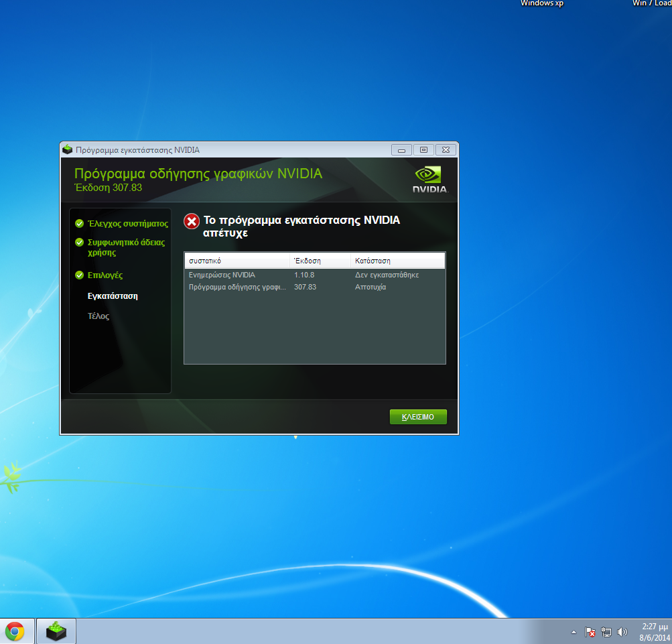Select the Εγκατάσταση step
Screen dimensions: 672x644
[x=113, y=296]
